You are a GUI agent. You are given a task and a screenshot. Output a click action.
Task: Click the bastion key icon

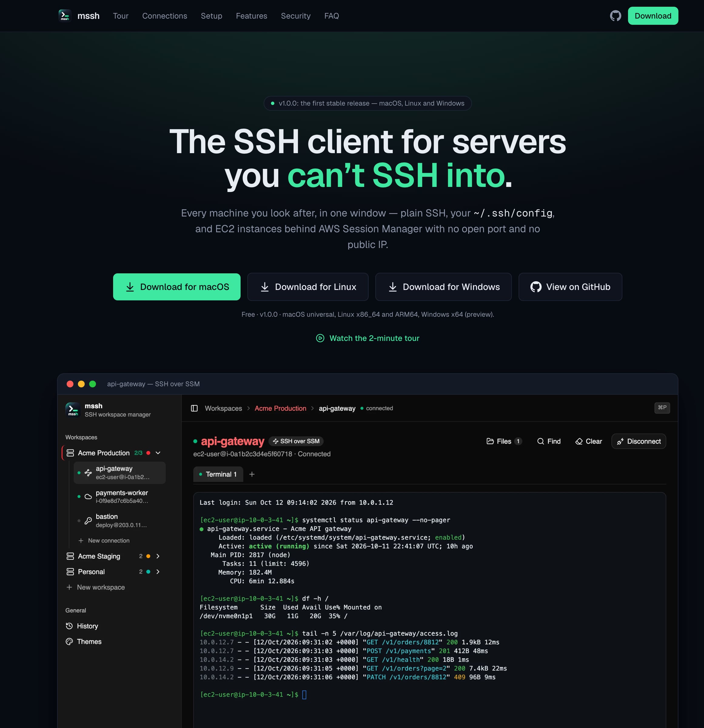[88, 521]
